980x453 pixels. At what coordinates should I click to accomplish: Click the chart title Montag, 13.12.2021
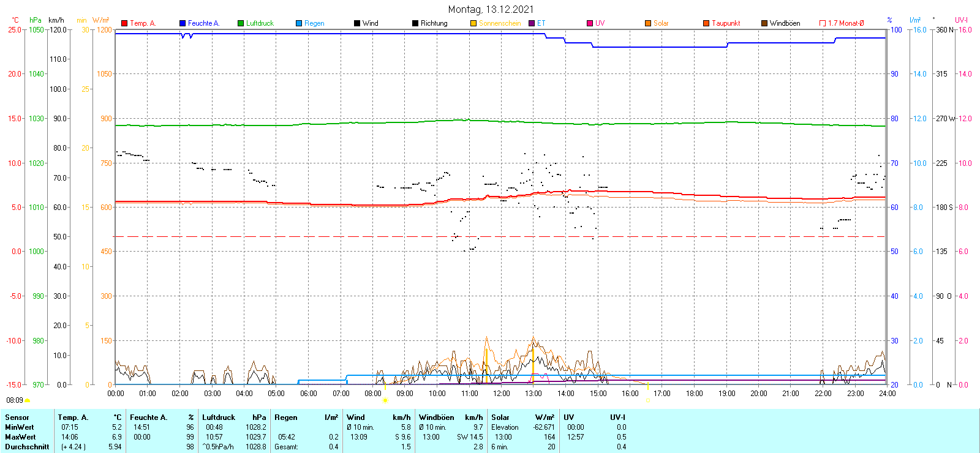[x=491, y=9]
